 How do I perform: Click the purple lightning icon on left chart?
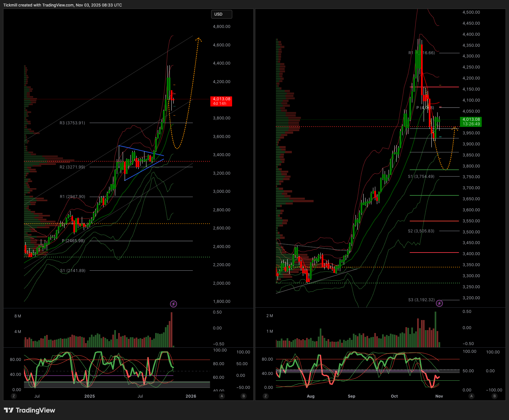[x=174, y=304]
